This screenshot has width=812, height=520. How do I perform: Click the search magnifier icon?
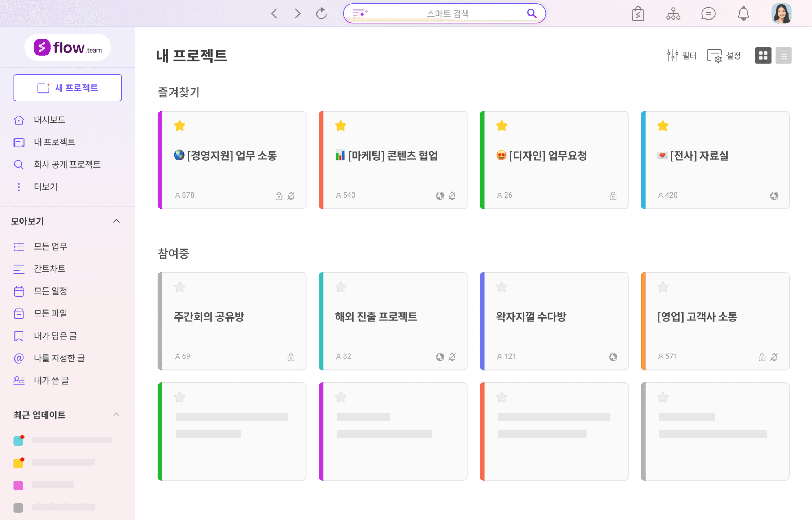coord(531,13)
